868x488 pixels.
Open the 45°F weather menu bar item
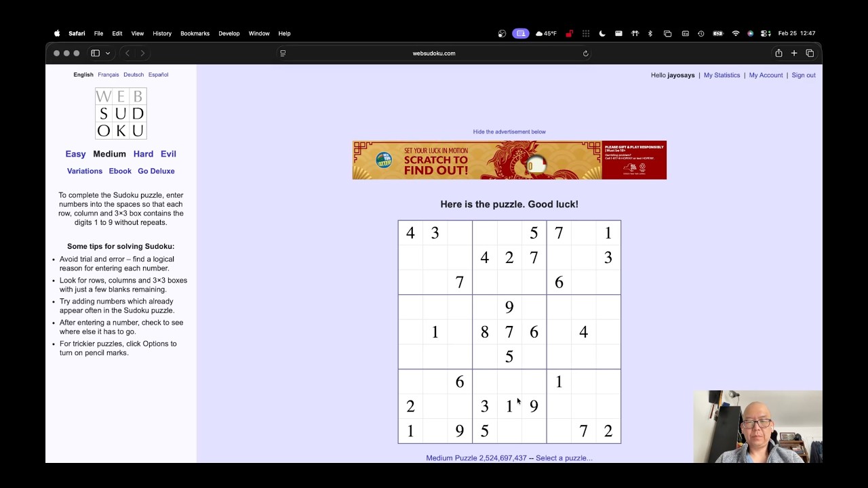point(546,33)
